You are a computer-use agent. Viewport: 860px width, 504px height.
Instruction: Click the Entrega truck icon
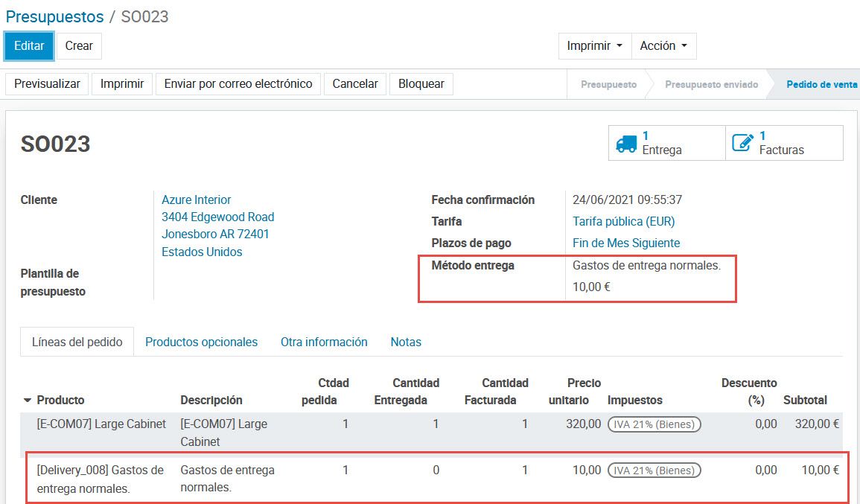click(628, 142)
